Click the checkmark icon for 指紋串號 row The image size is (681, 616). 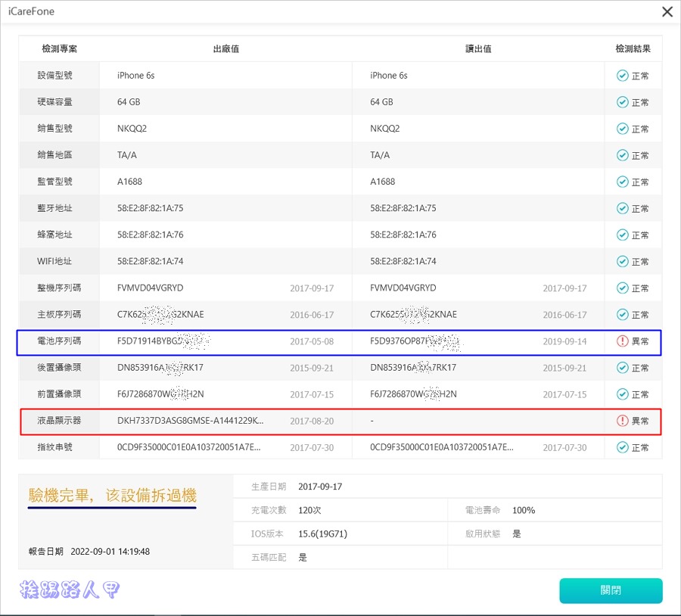622,447
